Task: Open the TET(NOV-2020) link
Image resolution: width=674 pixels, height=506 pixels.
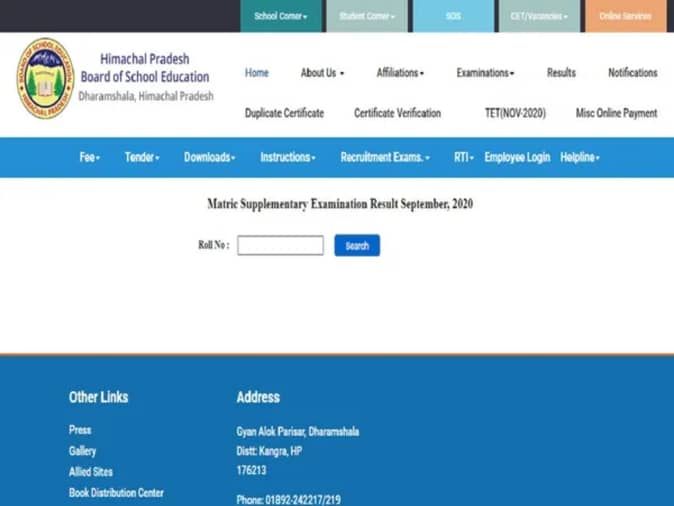Action: point(515,113)
